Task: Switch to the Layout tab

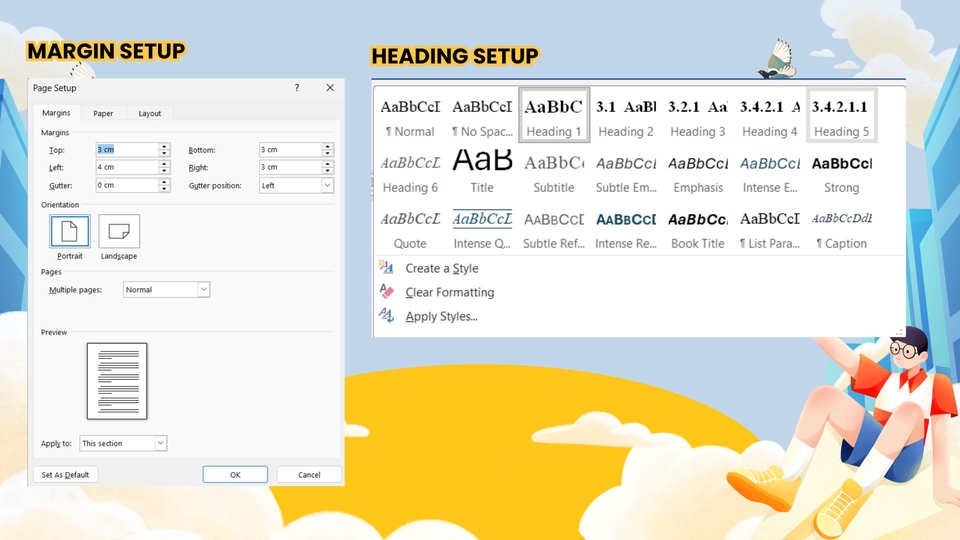Action: 149,114
